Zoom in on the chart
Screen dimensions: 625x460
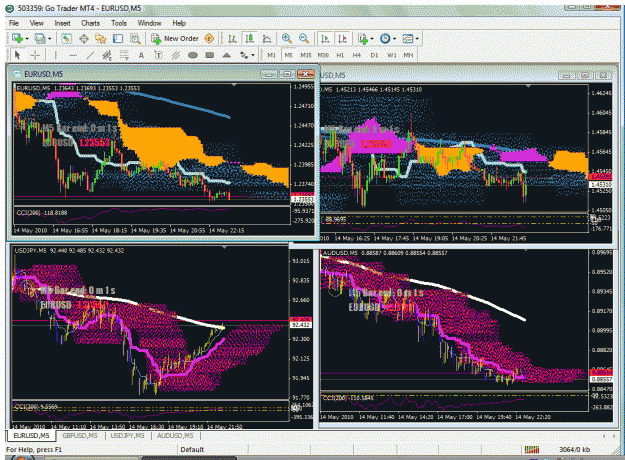coord(286,38)
